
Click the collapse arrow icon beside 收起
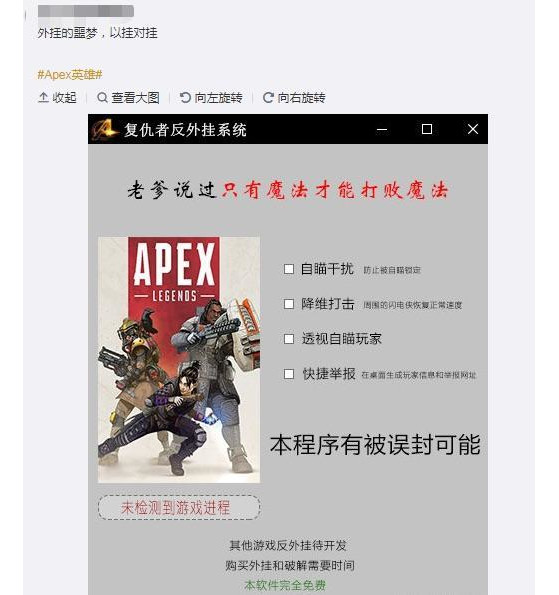tap(43, 98)
